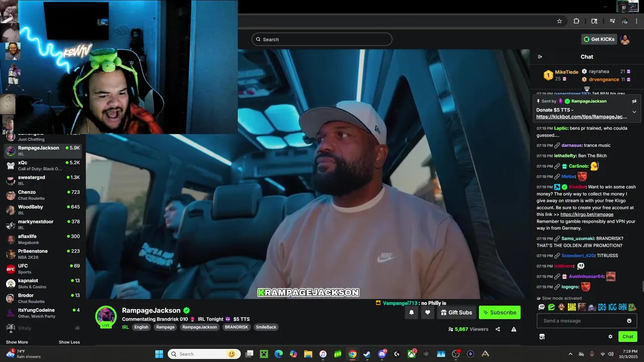Open Brodor channel in sidebar
The width and height of the screenshot is (644, 362).
[43, 298]
